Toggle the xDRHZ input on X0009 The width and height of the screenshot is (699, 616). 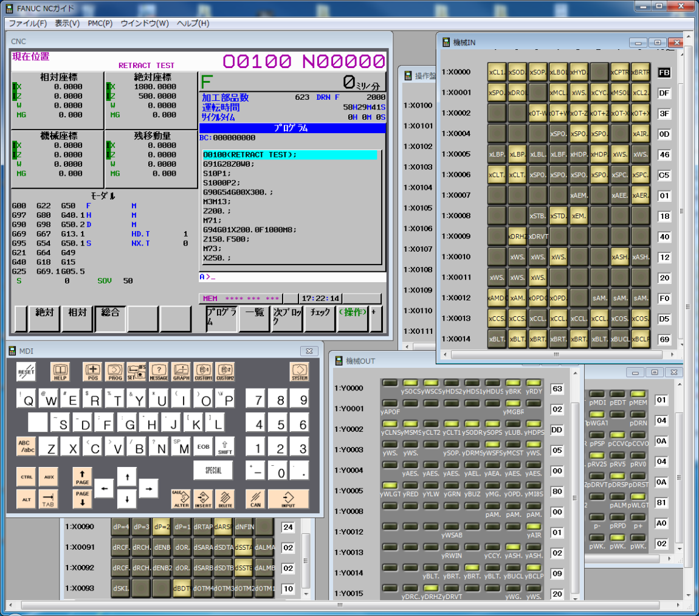point(517,237)
